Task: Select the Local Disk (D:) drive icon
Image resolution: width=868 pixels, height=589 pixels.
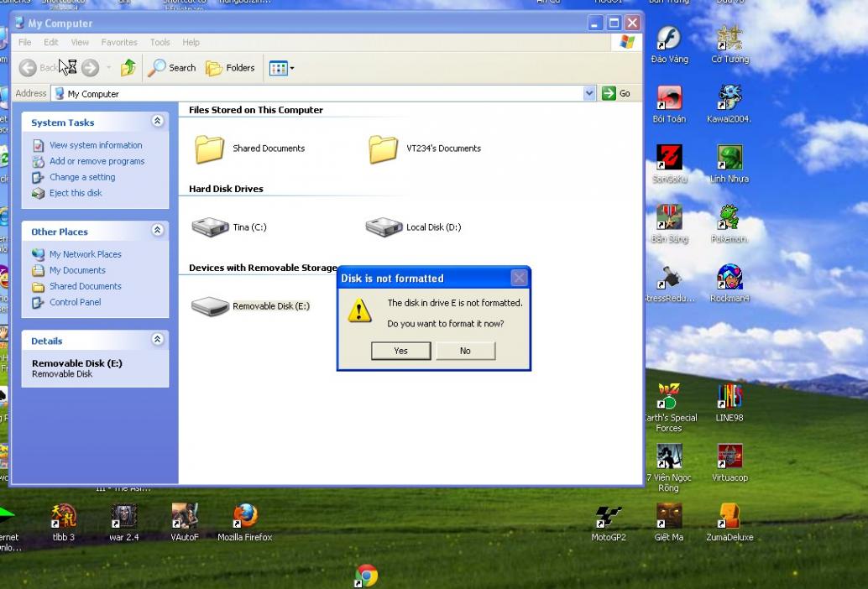Action: pos(384,227)
